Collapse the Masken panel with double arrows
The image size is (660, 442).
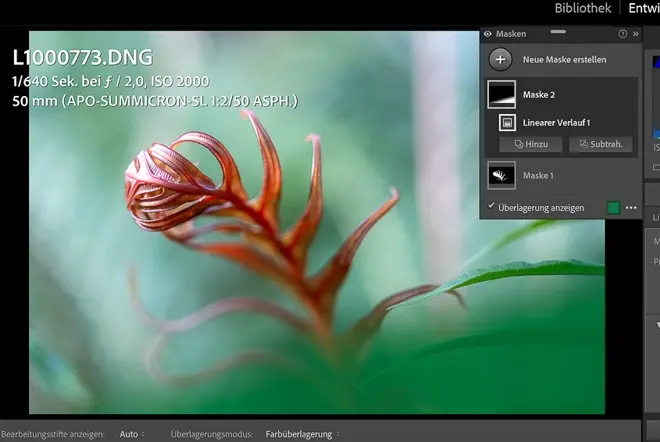(636, 34)
